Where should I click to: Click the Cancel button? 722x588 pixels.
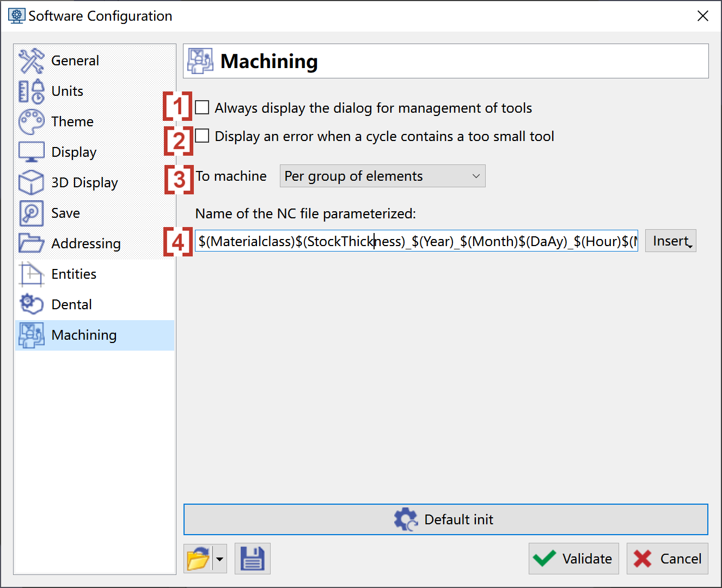pyautogui.click(x=667, y=559)
